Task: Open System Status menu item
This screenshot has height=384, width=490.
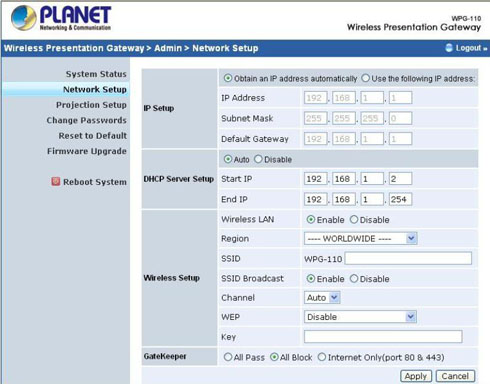Action: click(x=96, y=74)
